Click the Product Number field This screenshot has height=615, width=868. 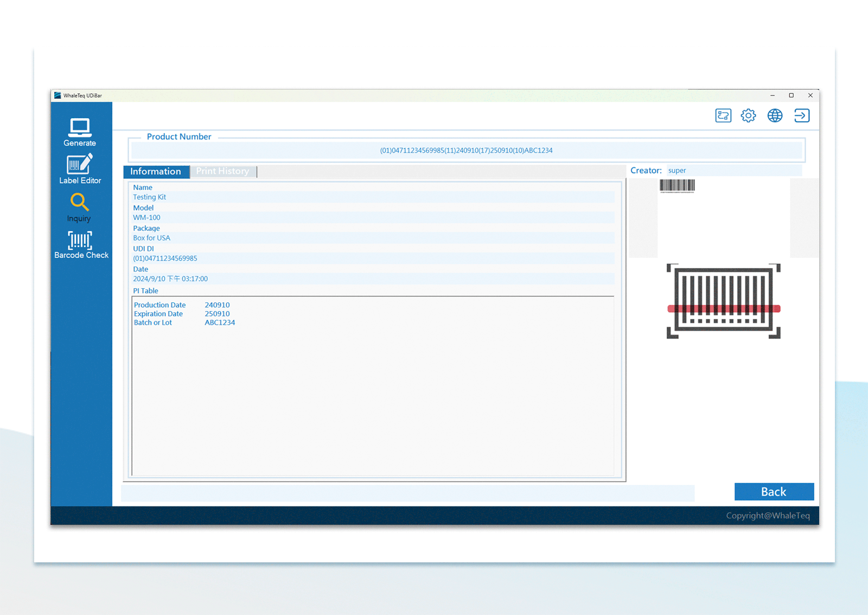coord(467,150)
